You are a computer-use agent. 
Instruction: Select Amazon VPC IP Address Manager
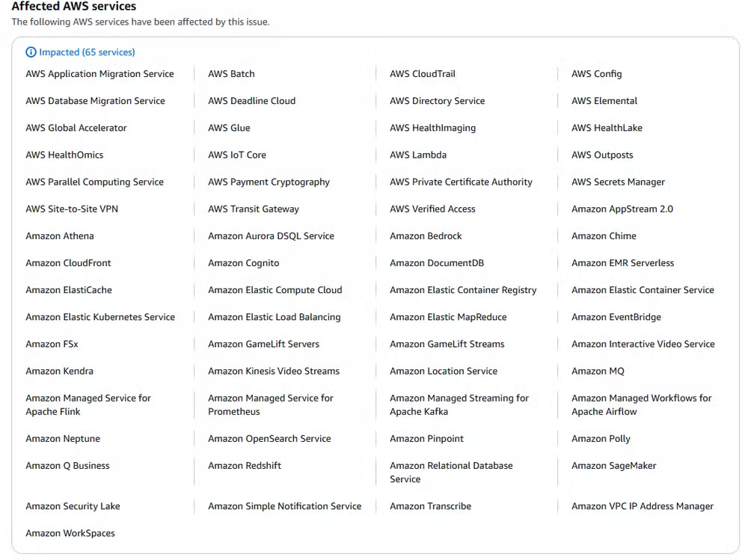click(x=642, y=506)
